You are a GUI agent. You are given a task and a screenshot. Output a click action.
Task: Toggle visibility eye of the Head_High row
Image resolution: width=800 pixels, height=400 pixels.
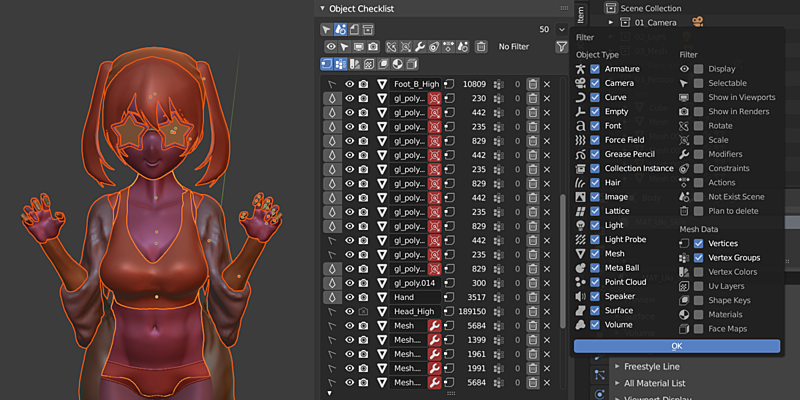click(x=349, y=311)
